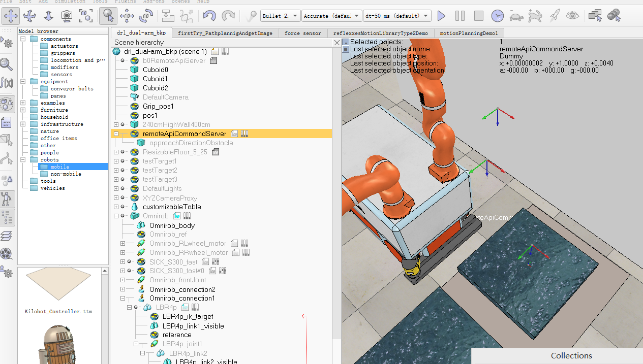Speed up simulation with rabbit icon

pos(535,16)
